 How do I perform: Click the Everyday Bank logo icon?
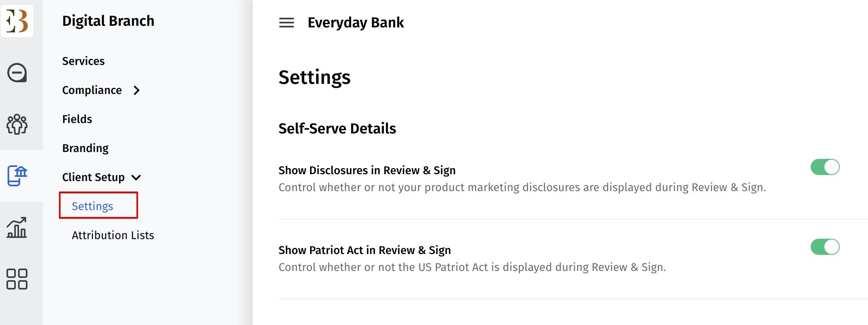coord(17,21)
